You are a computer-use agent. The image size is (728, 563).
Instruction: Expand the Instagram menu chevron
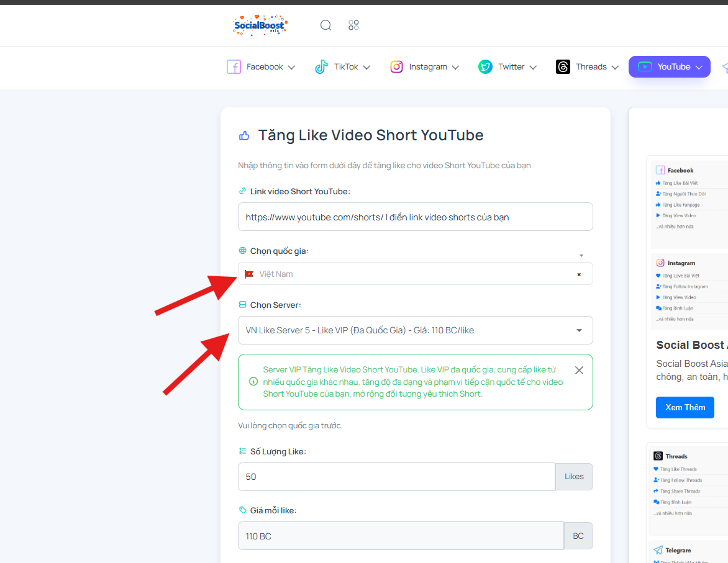[x=455, y=67]
